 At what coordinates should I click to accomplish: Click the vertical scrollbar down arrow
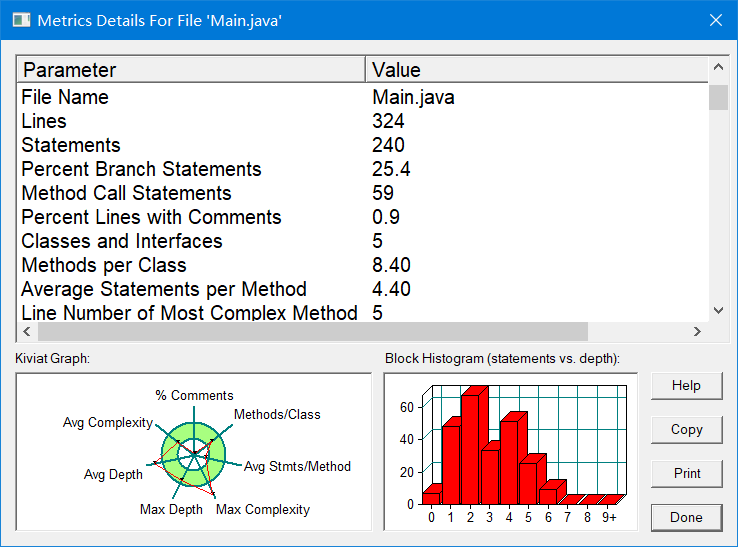click(718, 310)
